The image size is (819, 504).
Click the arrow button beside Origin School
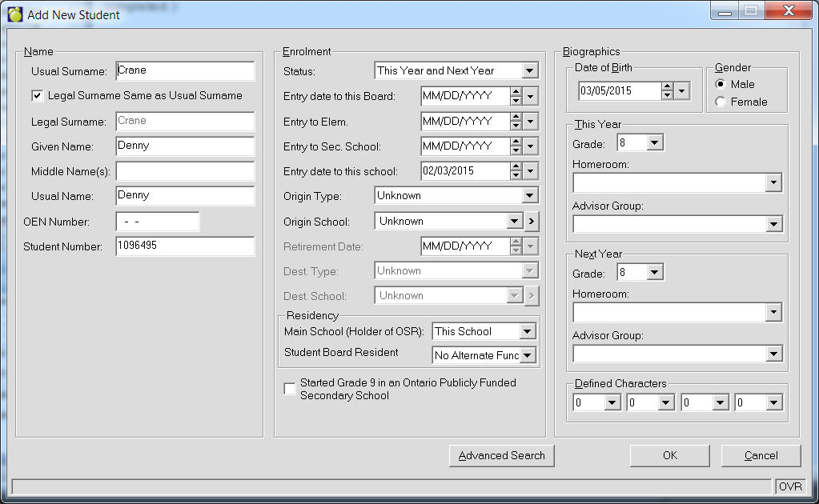pyautogui.click(x=532, y=222)
